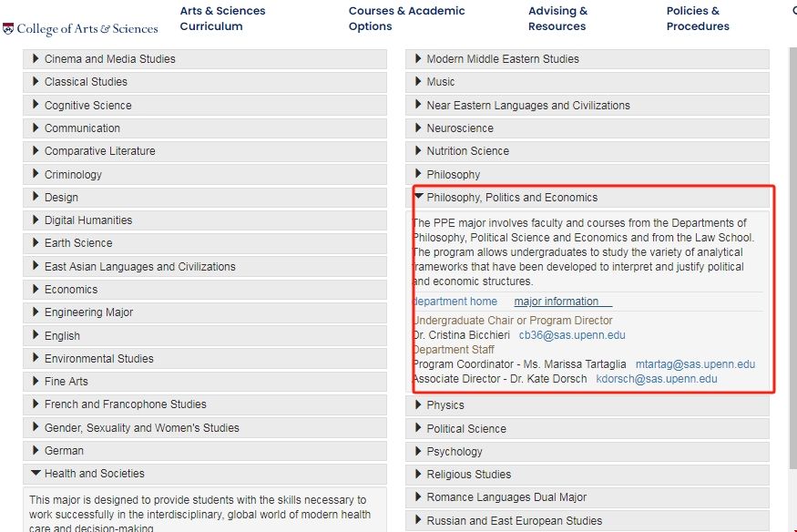Collapse the Health and Societies section
The image size is (797, 532).
pyautogui.click(x=94, y=474)
